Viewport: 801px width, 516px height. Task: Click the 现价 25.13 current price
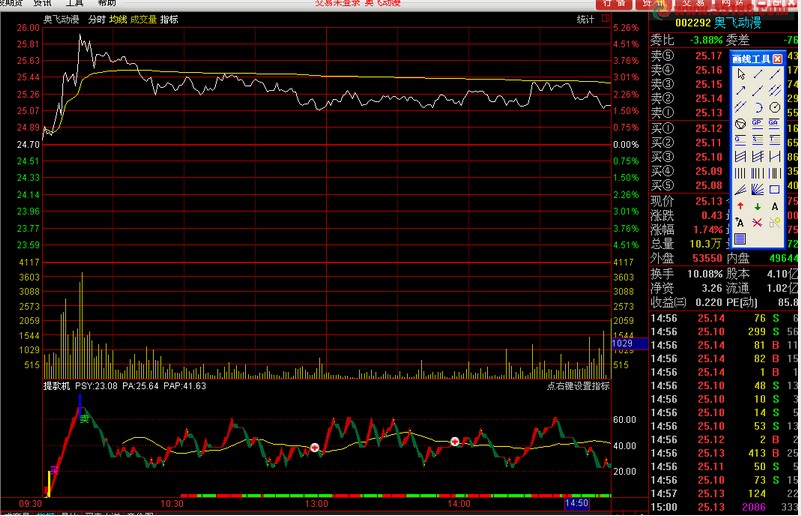709,201
